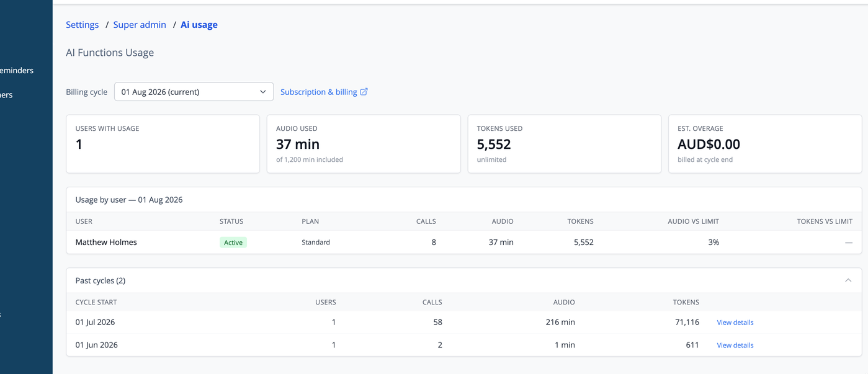Select the Users with usage card
868x374 pixels.
pyautogui.click(x=163, y=144)
